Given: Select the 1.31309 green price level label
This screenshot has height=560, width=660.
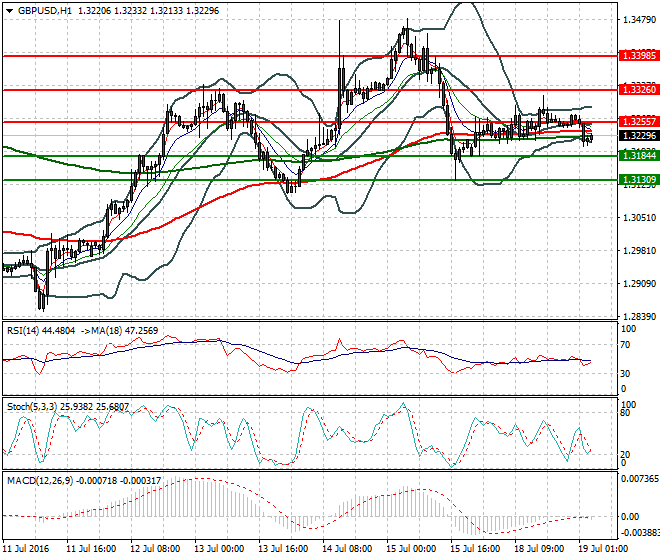Looking at the screenshot, I should click(639, 180).
